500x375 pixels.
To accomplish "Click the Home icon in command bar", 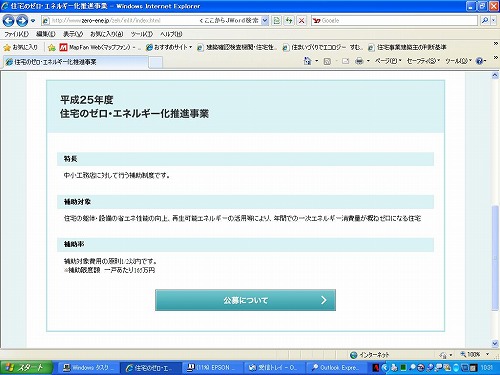I will point(307,61).
